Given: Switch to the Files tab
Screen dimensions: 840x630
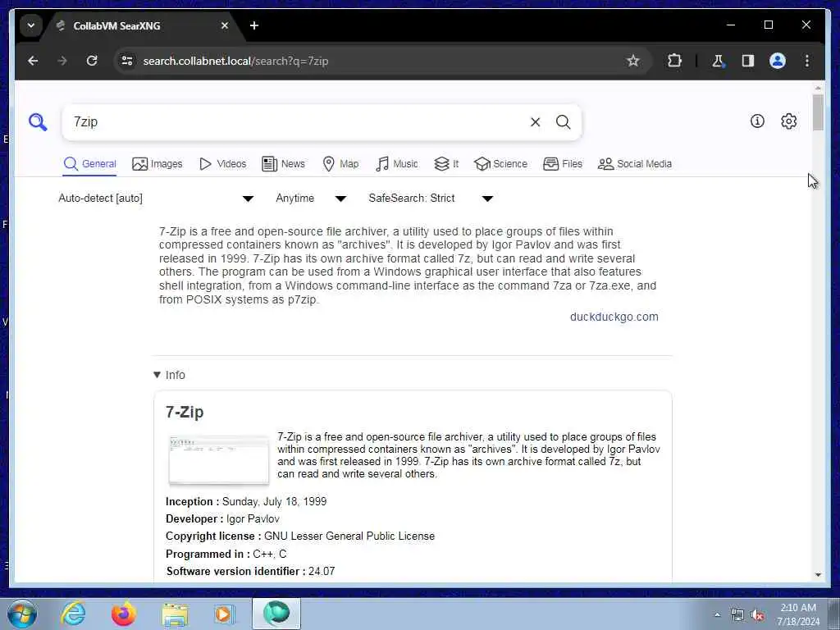Looking at the screenshot, I should pyautogui.click(x=563, y=164).
